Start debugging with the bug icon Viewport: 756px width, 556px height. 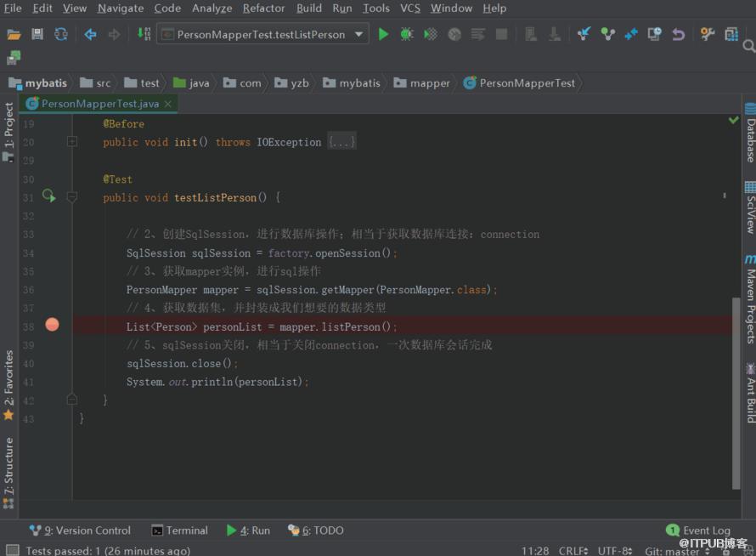(x=407, y=34)
